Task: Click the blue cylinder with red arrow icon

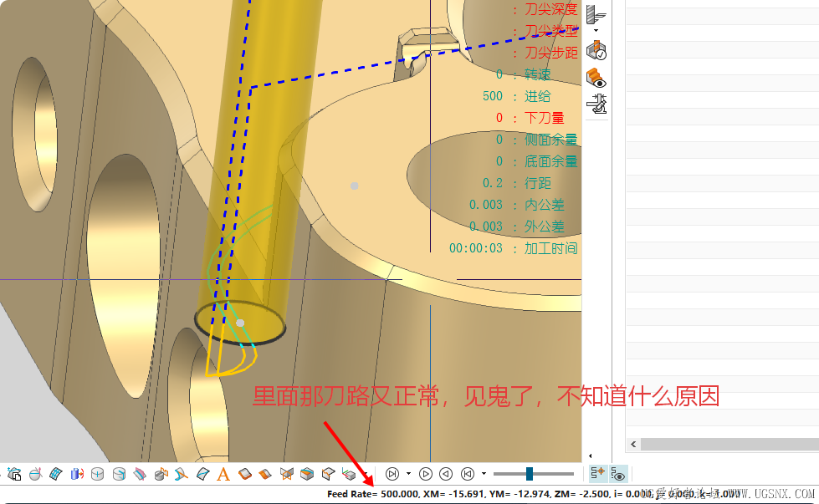Action: pyautogui.click(x=77, y=474)
